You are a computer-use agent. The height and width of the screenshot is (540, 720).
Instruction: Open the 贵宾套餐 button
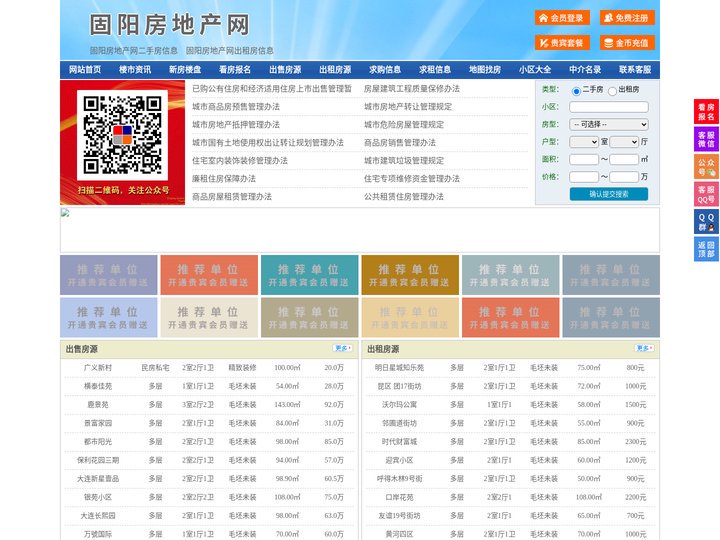coord(562,43)
